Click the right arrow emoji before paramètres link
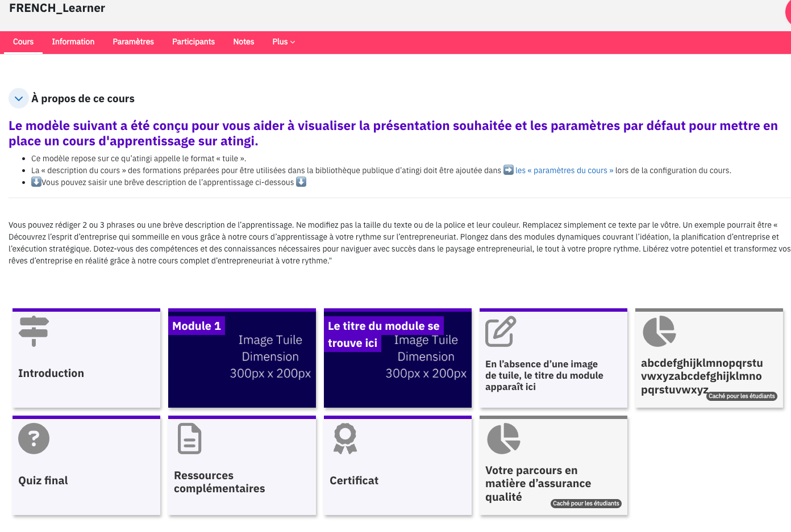This screenshot has height=532, width=791. 509,170
